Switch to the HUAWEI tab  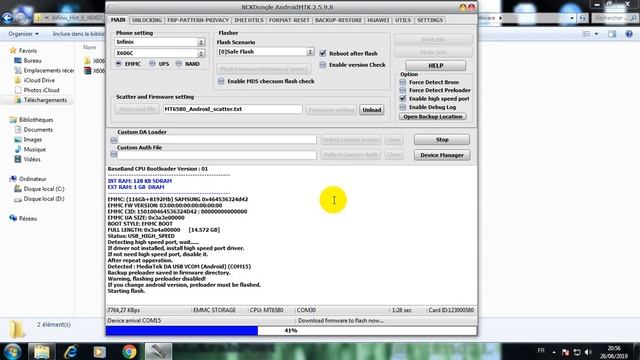pyautogui.click(x=378, y=20)
